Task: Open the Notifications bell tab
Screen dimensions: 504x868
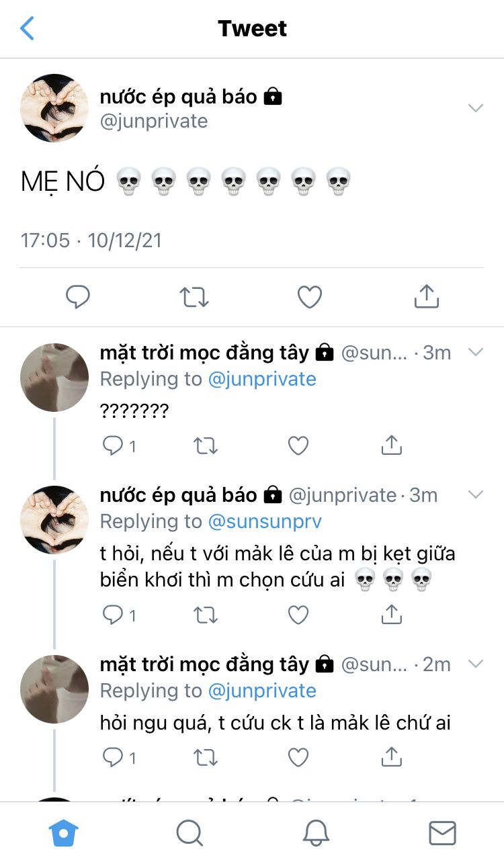Action: click(x=316, y=834)
